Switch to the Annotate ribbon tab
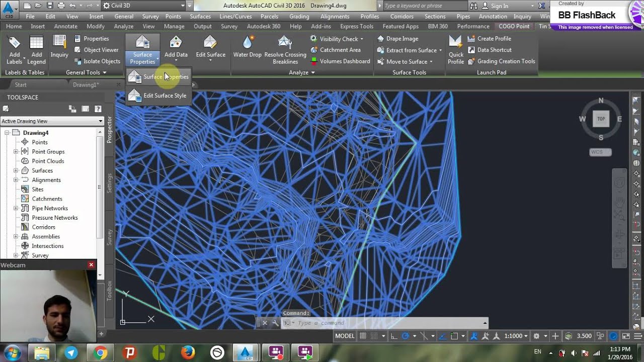Image resolution: width=644 pixels, height=362 pixels. click(65, 26)
